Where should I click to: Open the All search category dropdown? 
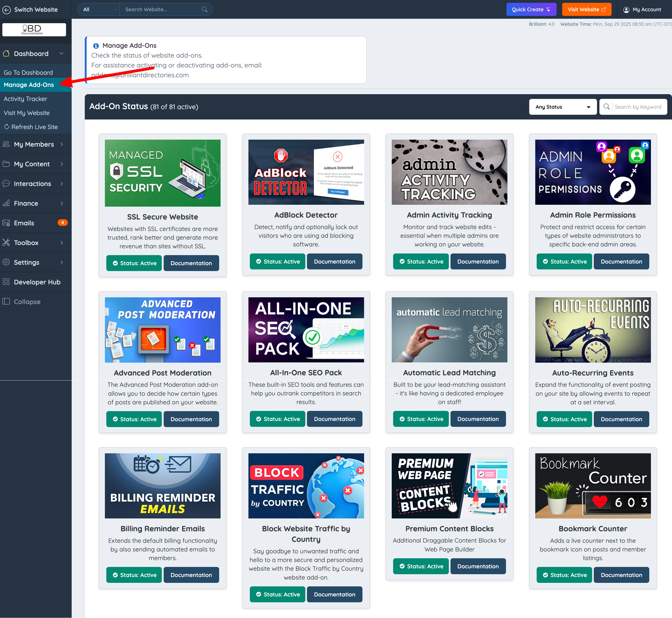coord(99,9)
